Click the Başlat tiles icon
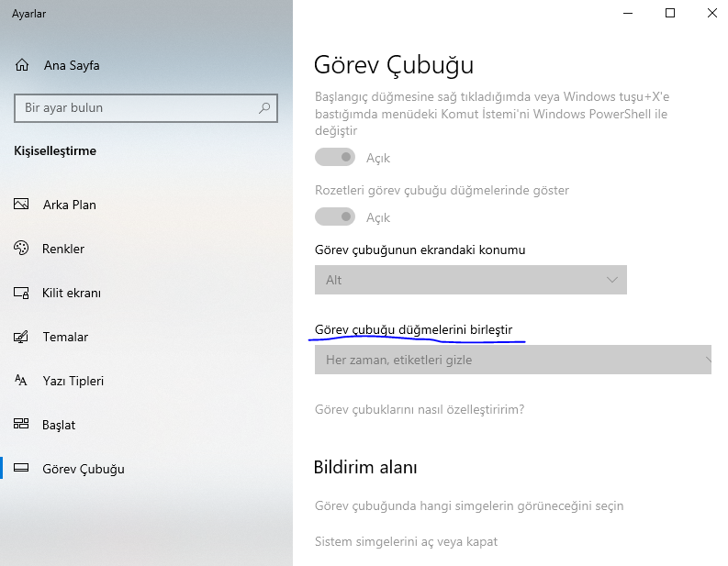Image resolution: width=728 pixels, height=566 pixels. pyautogui.click(x=21, y=424)
